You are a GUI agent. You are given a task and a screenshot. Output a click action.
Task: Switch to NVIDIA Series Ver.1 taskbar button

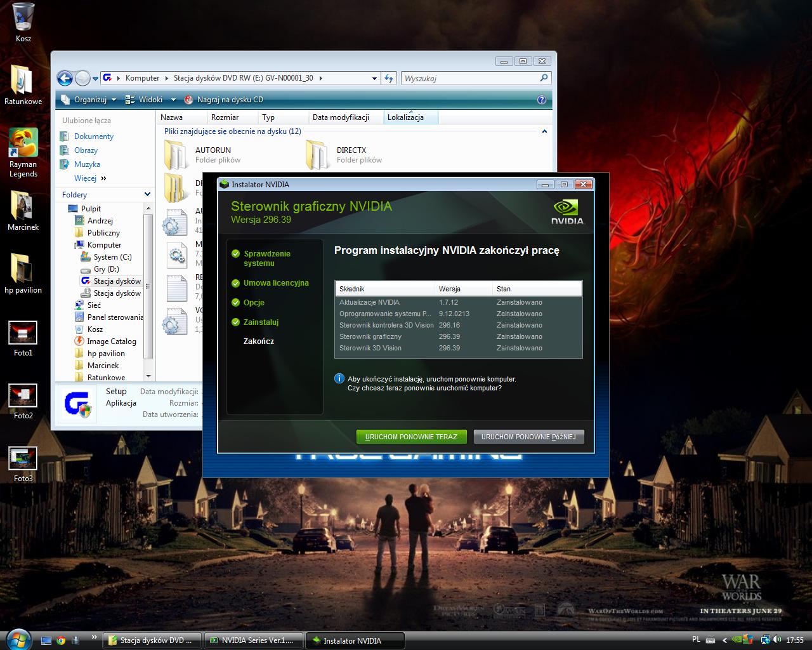click(254, 640)
